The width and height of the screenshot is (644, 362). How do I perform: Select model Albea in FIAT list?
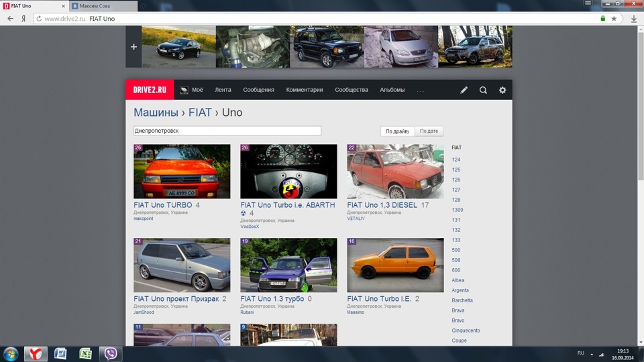458,280
